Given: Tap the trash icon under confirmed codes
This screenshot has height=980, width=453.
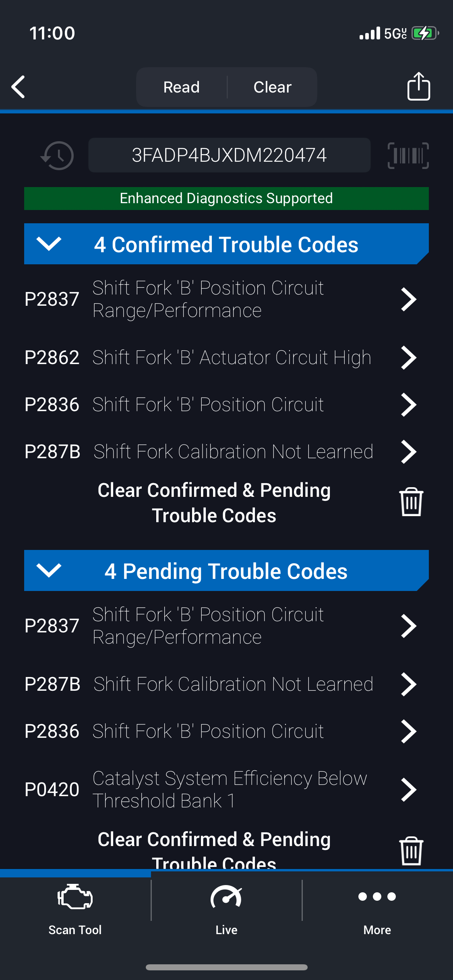Looking at the screenshot, I should pos(411,502).
